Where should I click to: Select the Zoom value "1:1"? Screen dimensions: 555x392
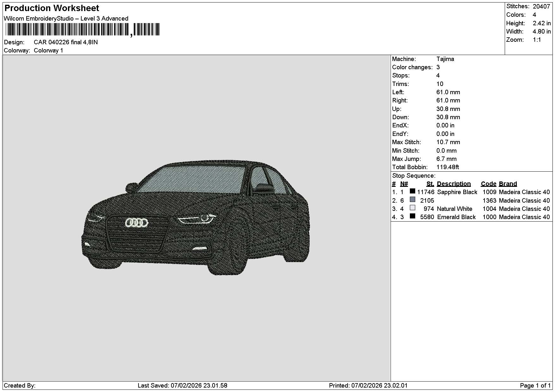[x=537, y=40]
